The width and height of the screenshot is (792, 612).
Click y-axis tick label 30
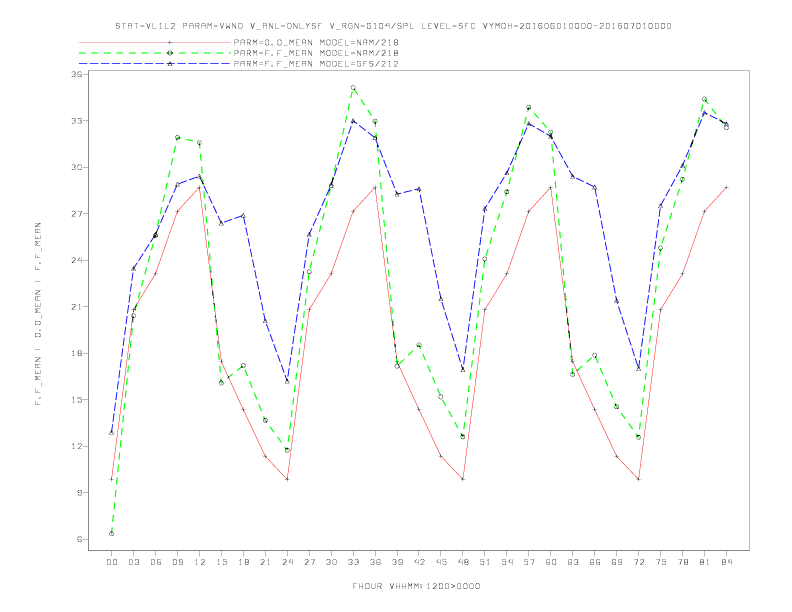[x=77, y=167]
